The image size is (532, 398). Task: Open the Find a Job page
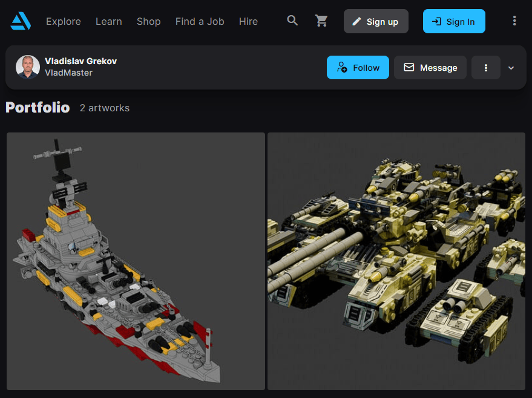(200, 21)
